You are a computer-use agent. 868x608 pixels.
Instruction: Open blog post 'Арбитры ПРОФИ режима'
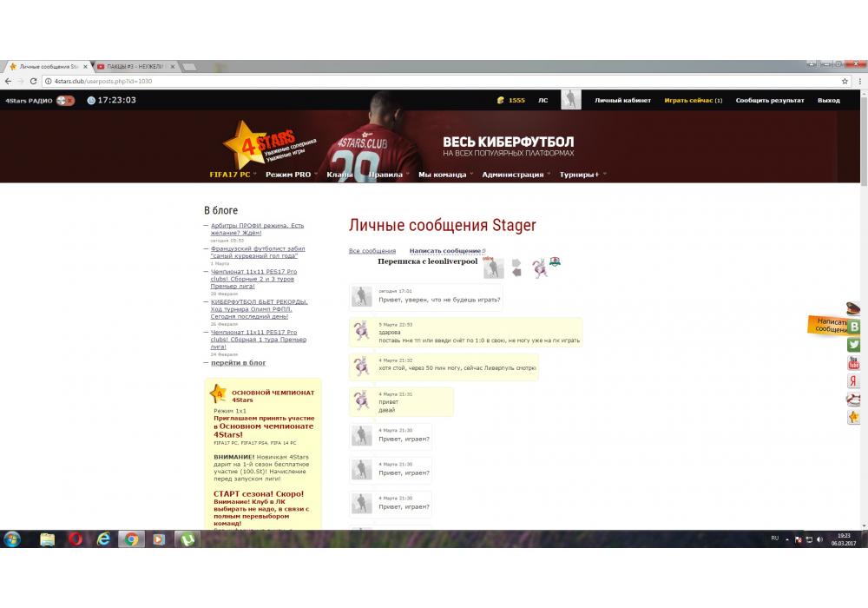[257, 229]
